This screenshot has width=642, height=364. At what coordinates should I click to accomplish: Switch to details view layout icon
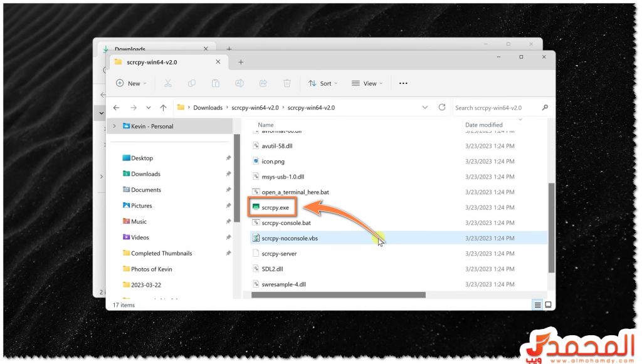[537, 305]
